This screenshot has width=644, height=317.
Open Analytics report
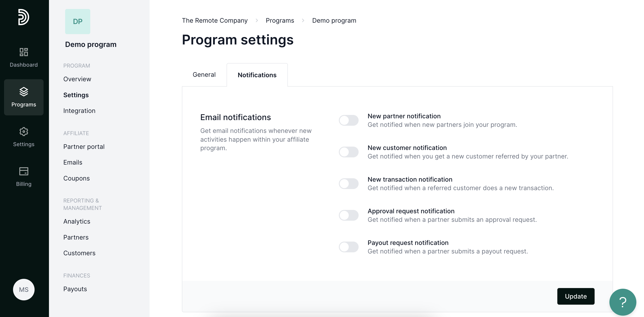[77, 222]
